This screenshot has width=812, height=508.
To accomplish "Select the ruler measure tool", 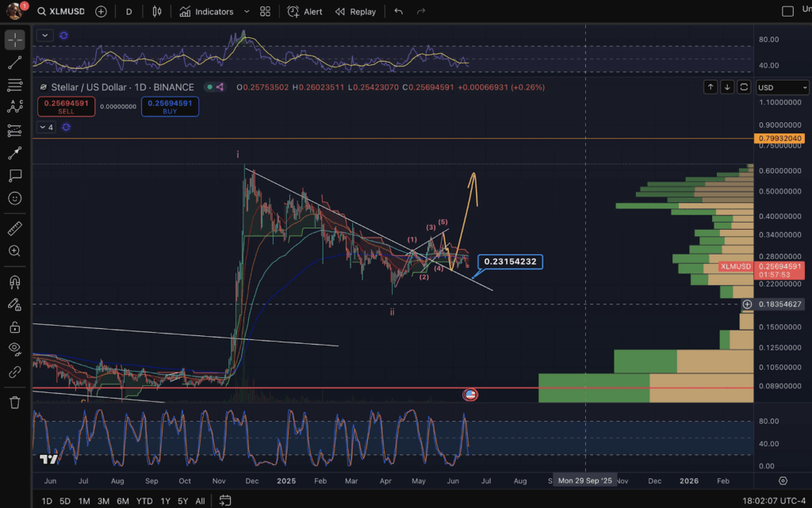I will (x=15, y=228).
